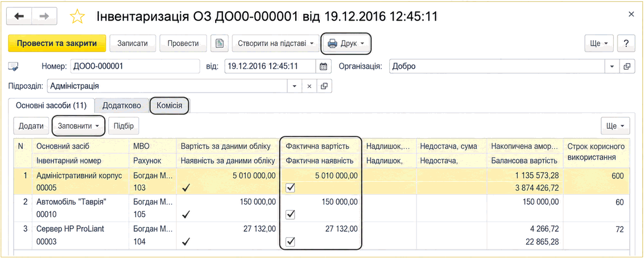Expand the Створити на підставі menu

(x=275, y=43)
